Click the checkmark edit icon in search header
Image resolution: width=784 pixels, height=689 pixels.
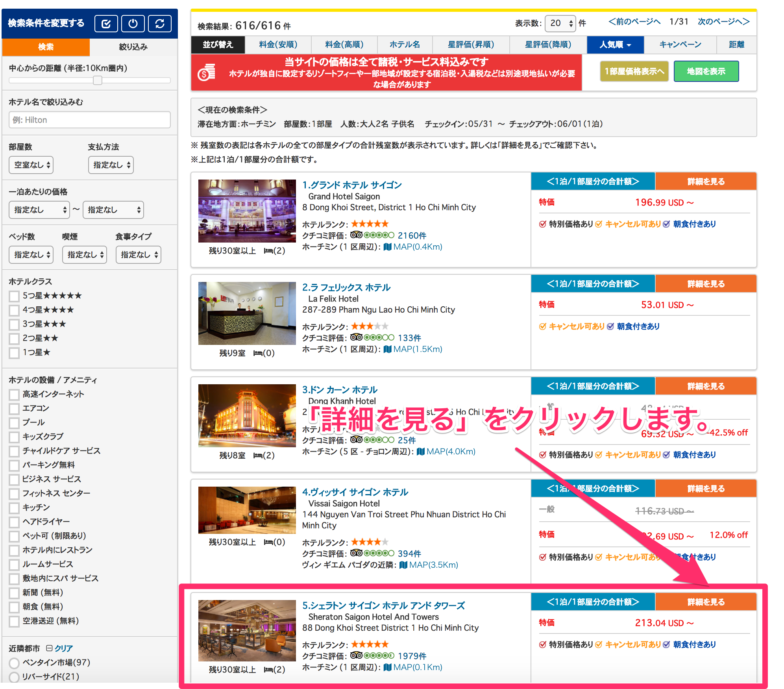pos(106,24)
